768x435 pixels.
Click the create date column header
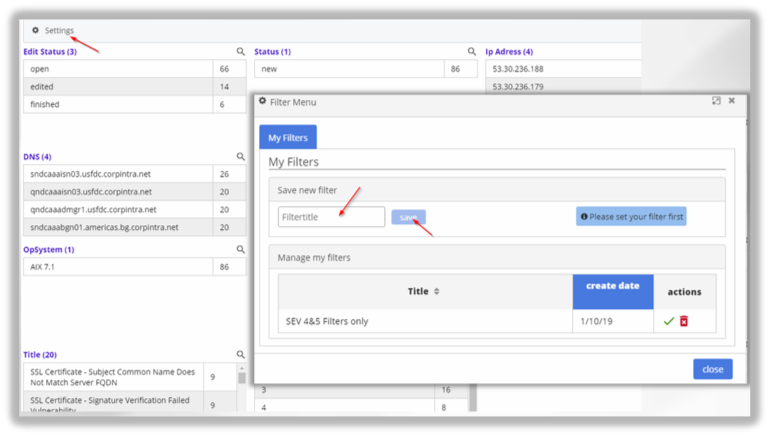[612, 286]
